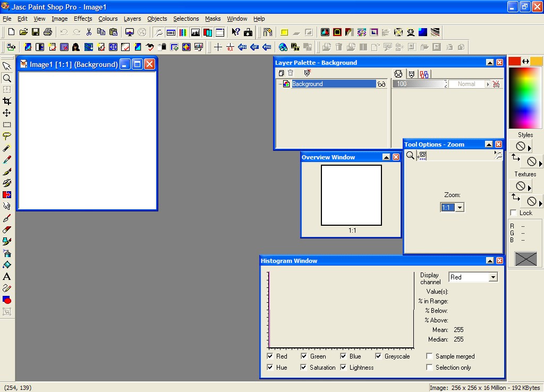Open the Zoom ratio dropdown

[x=460, y=208]
